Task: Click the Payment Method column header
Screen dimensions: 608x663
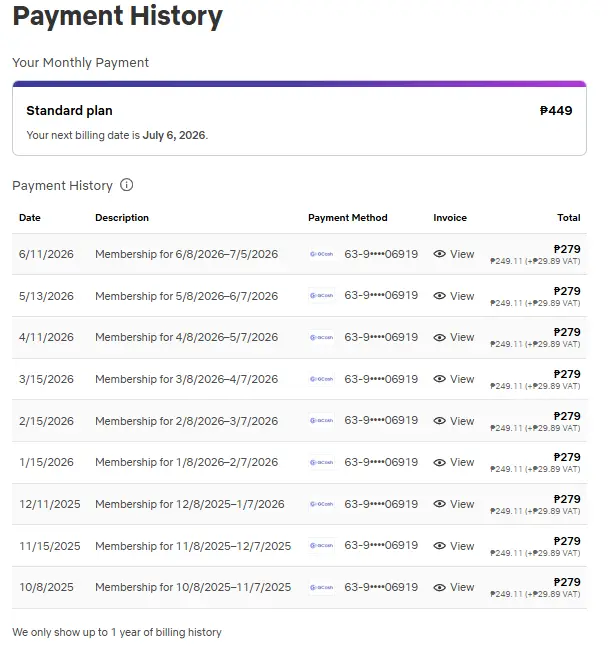Action: tap(348, 218)
